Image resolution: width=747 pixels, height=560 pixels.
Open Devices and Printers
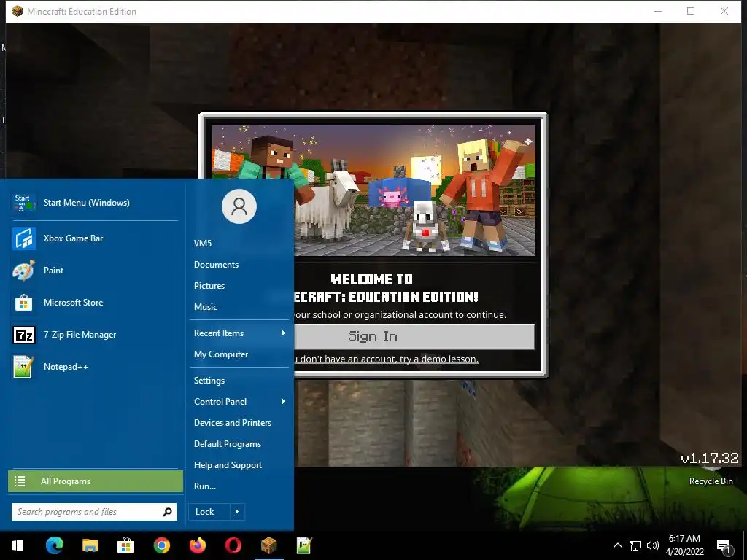233,423
